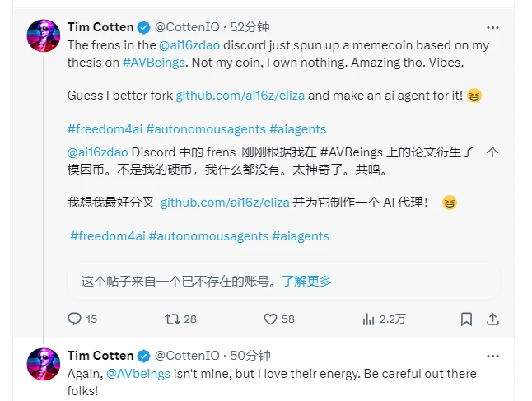View analytics showing 2.2万 views

(x=366, y=319)
